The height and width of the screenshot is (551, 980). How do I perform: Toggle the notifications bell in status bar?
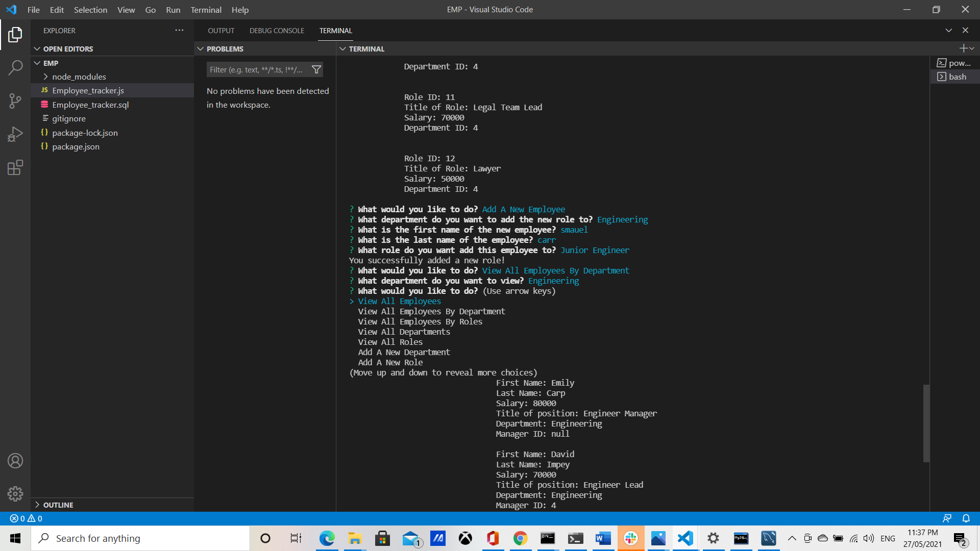pyautogui.click(x=965, y=518)
